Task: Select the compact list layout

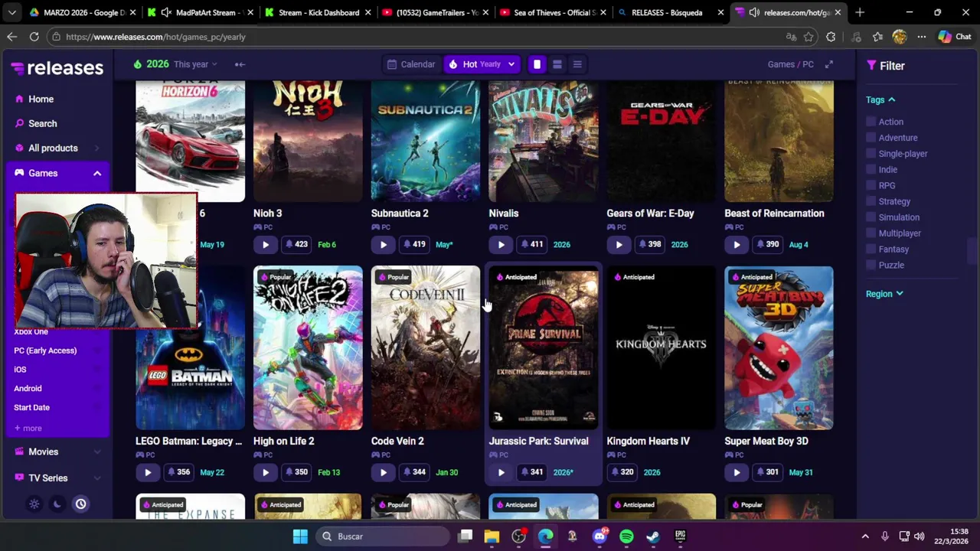Action: coord(577,64)
